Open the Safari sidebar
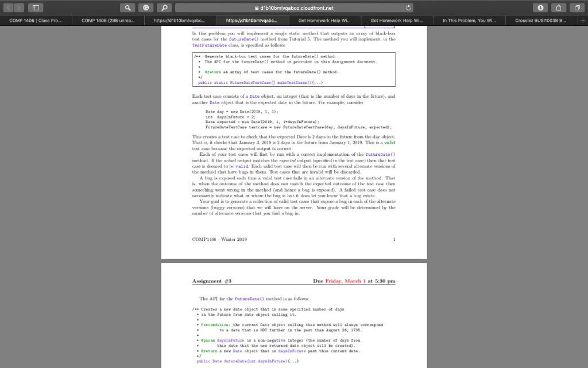Image resolution: width=588 pixels, height=368 pixels. point(36,8)
